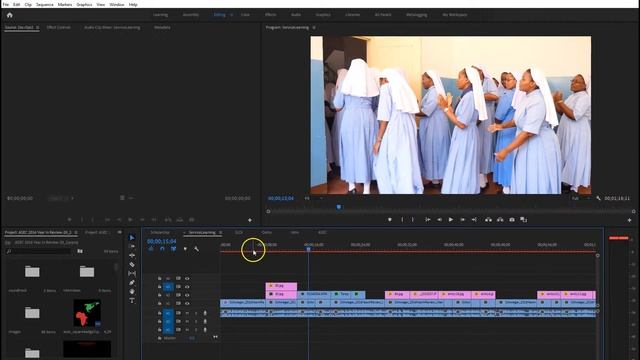Switch to Color workspace
640x360 pixels.
(245, 15)
